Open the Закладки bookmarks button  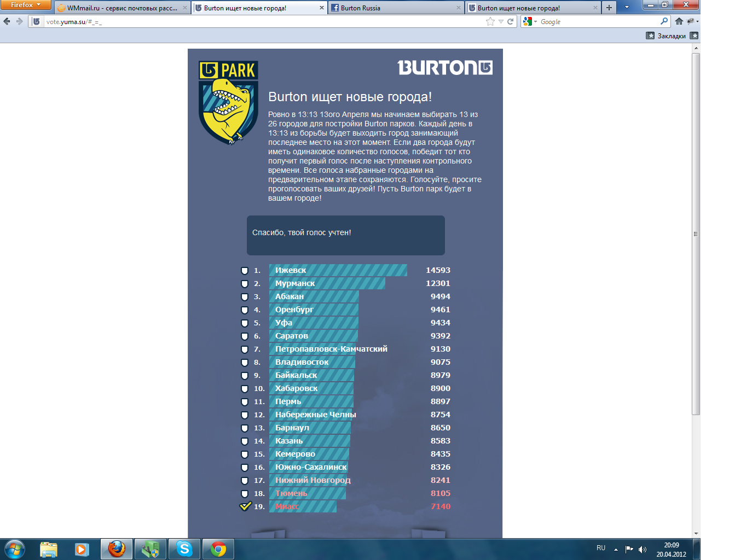click(x=666, y=36)
